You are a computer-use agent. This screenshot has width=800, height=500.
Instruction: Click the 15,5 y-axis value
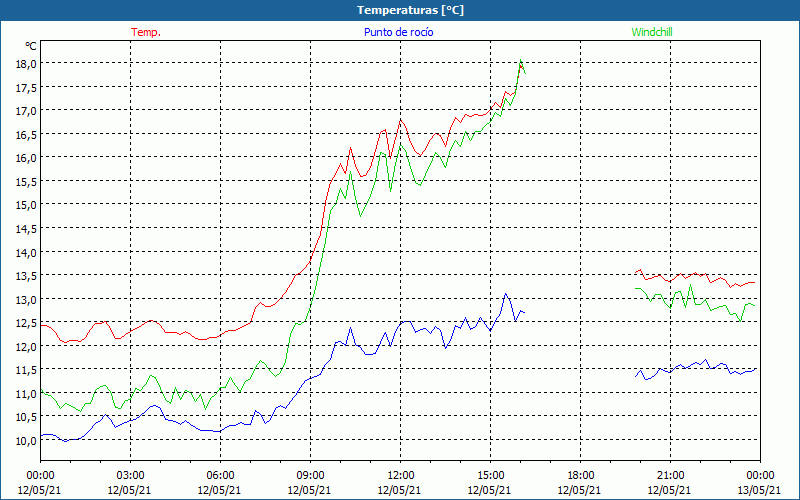point(26,182)
